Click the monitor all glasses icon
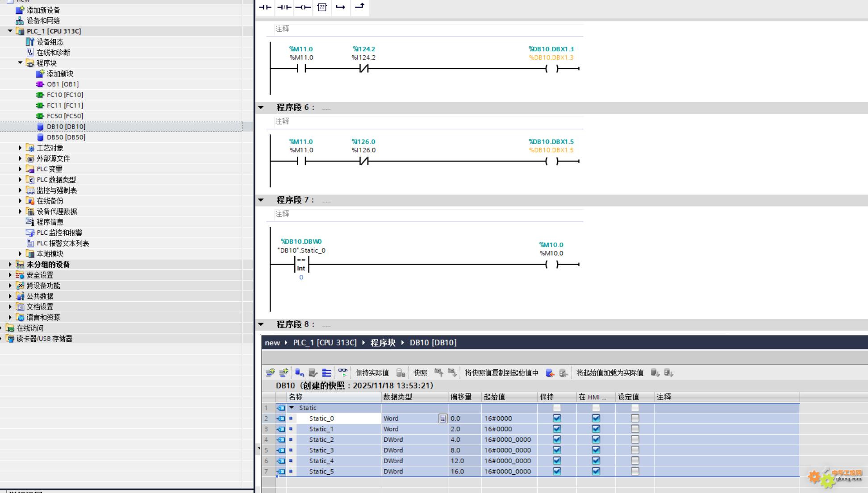Screen dimensions: 868x493 [x=342, y=372]
